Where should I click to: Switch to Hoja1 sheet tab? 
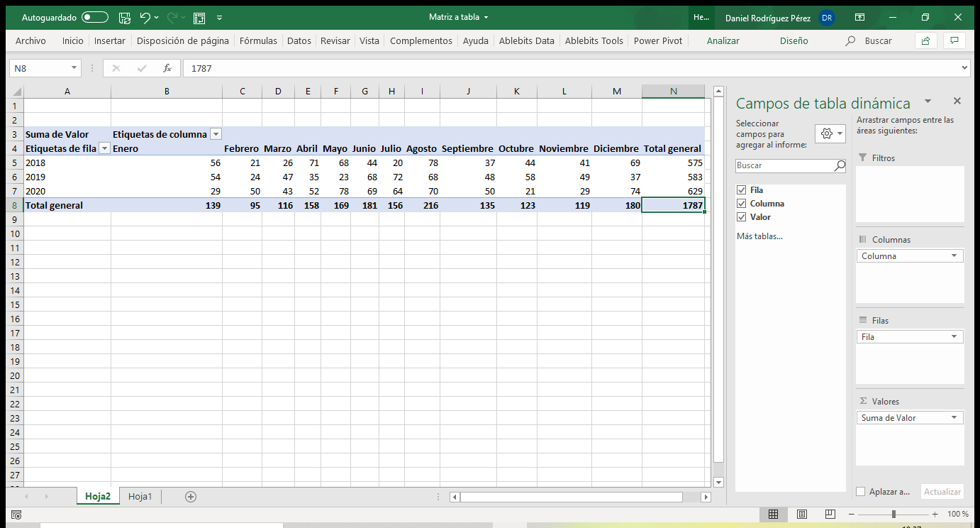coord(140,497)
